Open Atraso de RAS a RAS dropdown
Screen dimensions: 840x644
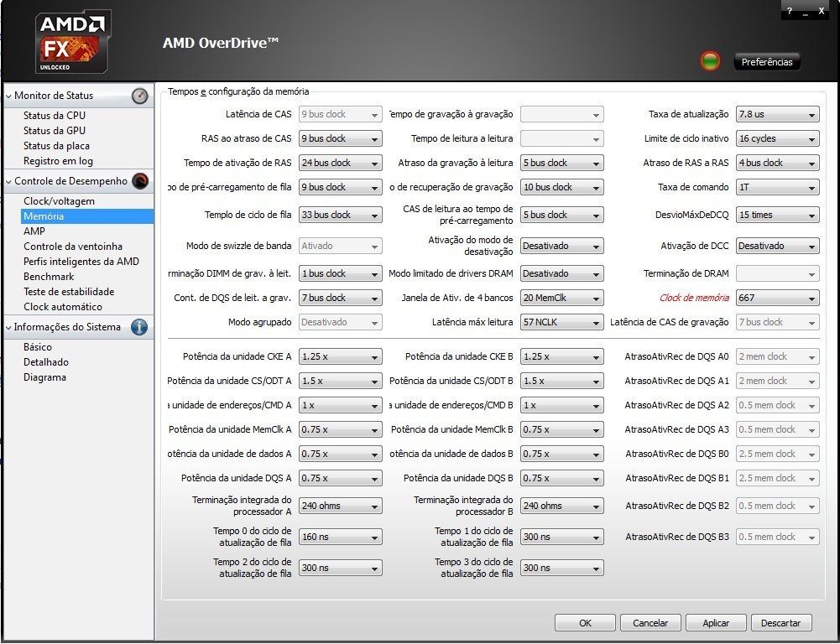tap(777, 163)
